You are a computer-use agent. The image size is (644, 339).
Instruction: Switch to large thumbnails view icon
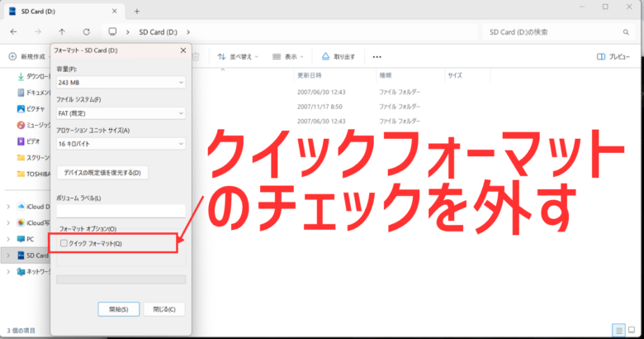point(632,330)
